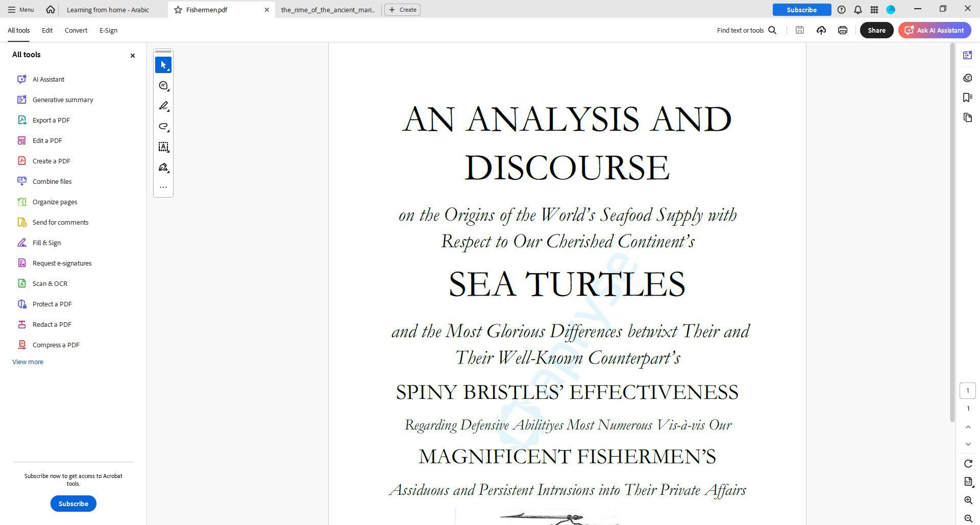The width and height of the screenshot is (980, 525).
Task: Open the View more tools link
Action: [x=28, y=362]
